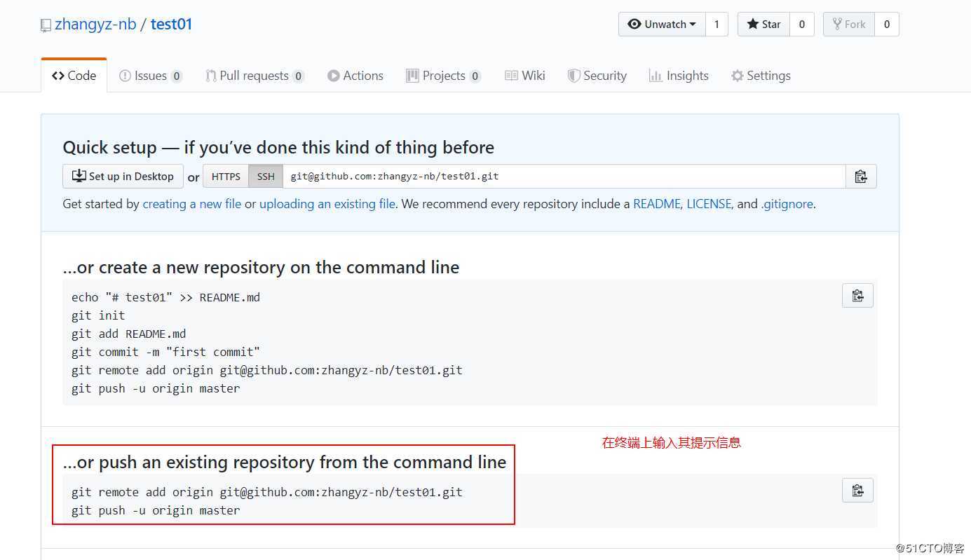Viewport: 971px width, 560px height.
Task: Open the LICENSE recommendation link
Action: tap(709, 204)
